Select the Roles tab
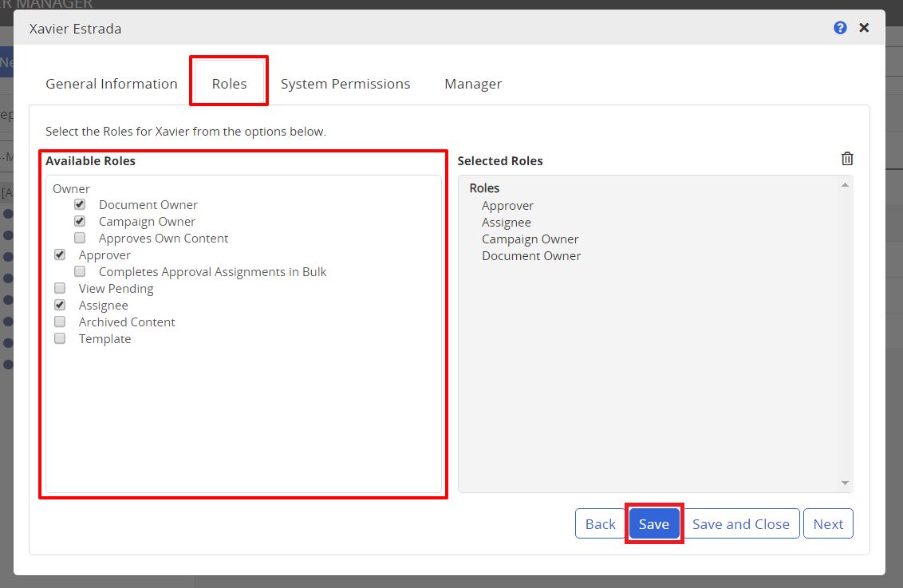This screenshot has height=588, width=903. [229, 83]
